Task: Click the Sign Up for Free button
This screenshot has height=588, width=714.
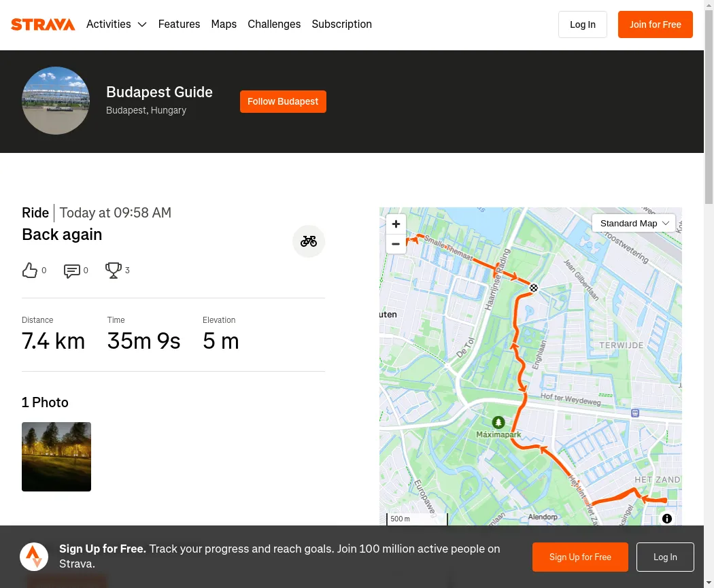Action: (x=580, y=557)
